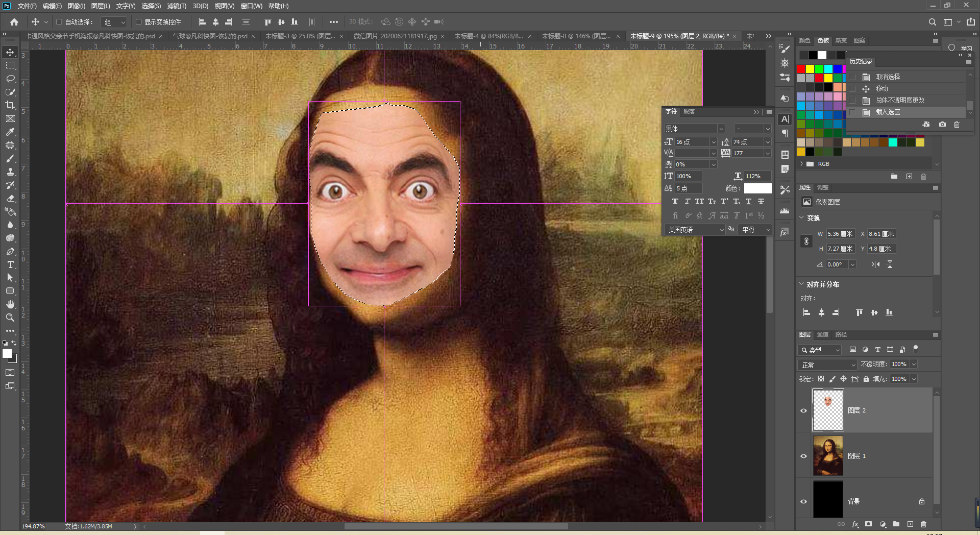Click the white text 颜色 swatch
The image size is (980, 535).
[x=757, y=188]
